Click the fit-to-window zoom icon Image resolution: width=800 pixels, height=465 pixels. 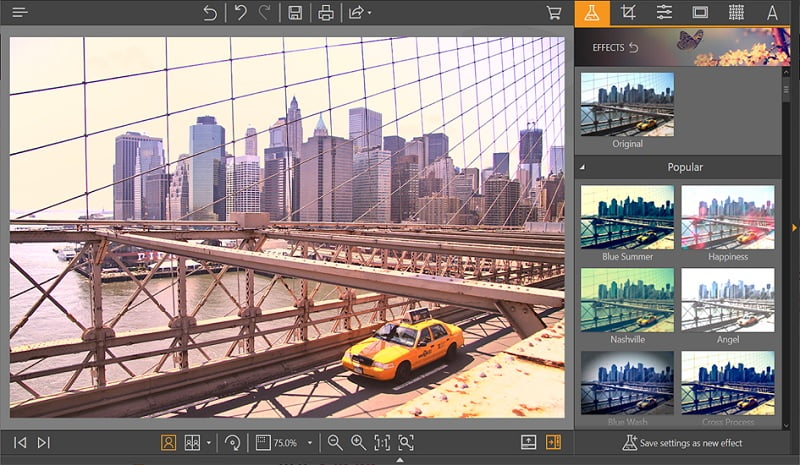point(263,443)
